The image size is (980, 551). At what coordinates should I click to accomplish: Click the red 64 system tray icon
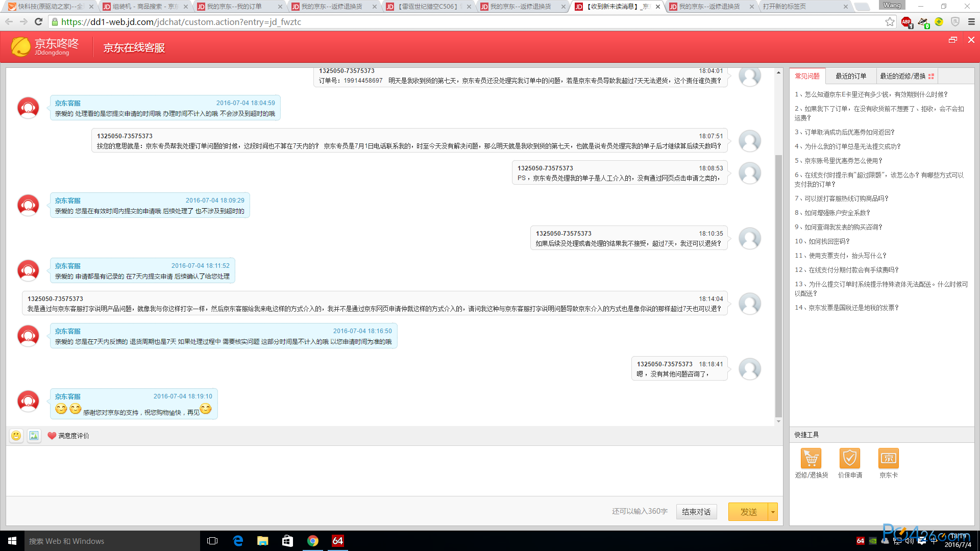pyautogui.click(x=861, y=541)
